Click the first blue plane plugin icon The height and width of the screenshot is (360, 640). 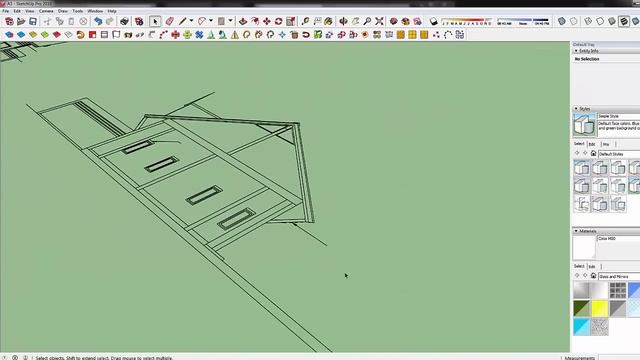tap(9, 35)
